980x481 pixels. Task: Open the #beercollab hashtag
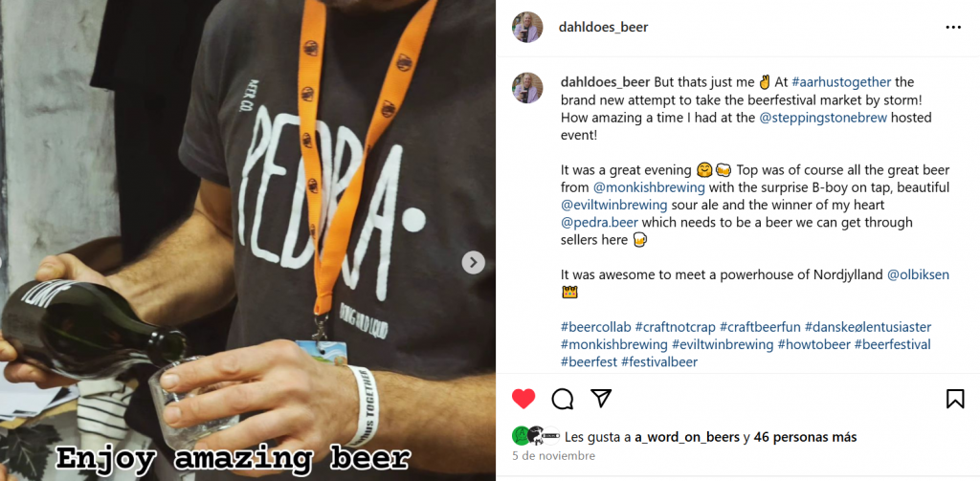coord(595,327)
